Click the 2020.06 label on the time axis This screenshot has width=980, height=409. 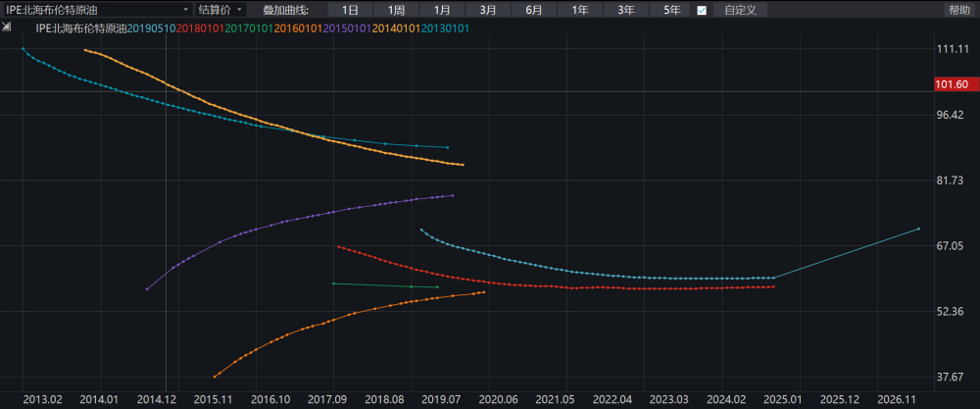(498, 400)
